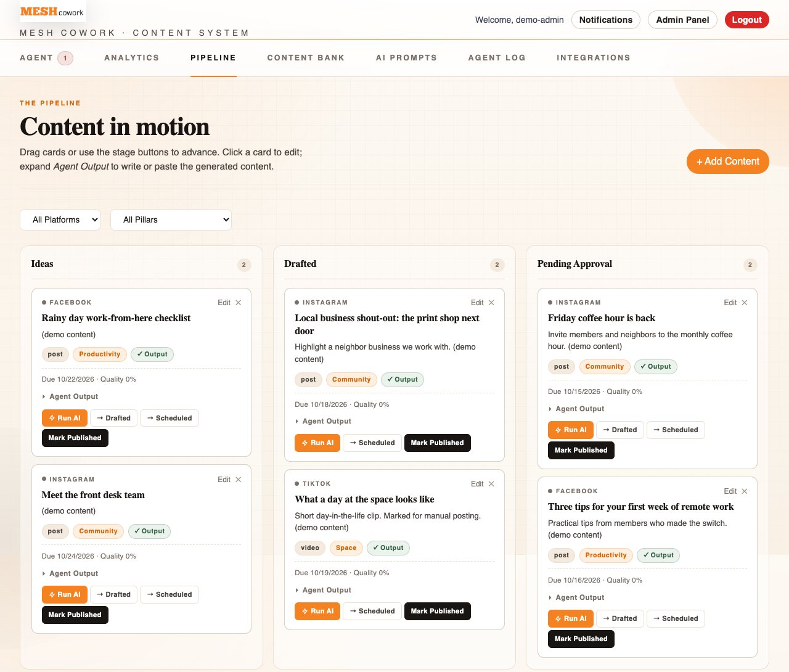
Task: Expand Agent Output on 'Meet the front desk team'
Action: pos(70,573)
